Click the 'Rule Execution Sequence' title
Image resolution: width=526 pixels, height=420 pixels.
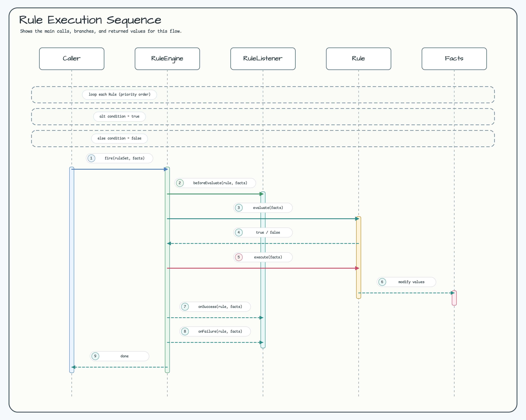coord(90,20)
